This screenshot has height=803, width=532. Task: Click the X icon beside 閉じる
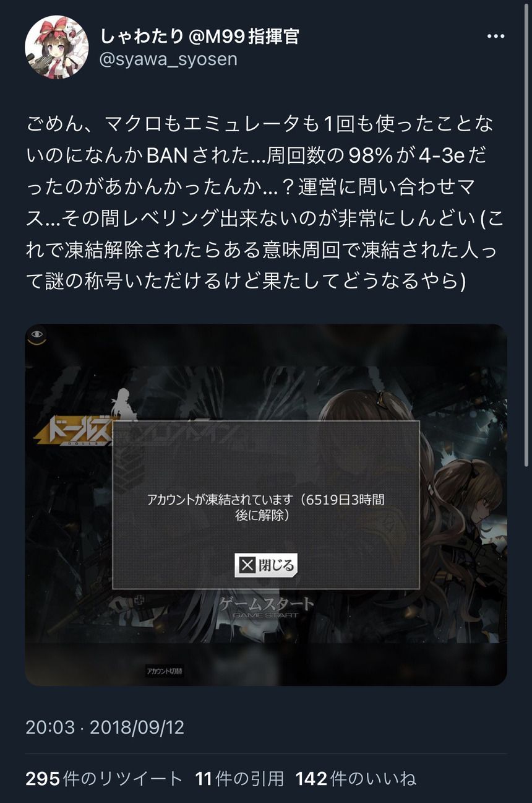coord(247,565)
